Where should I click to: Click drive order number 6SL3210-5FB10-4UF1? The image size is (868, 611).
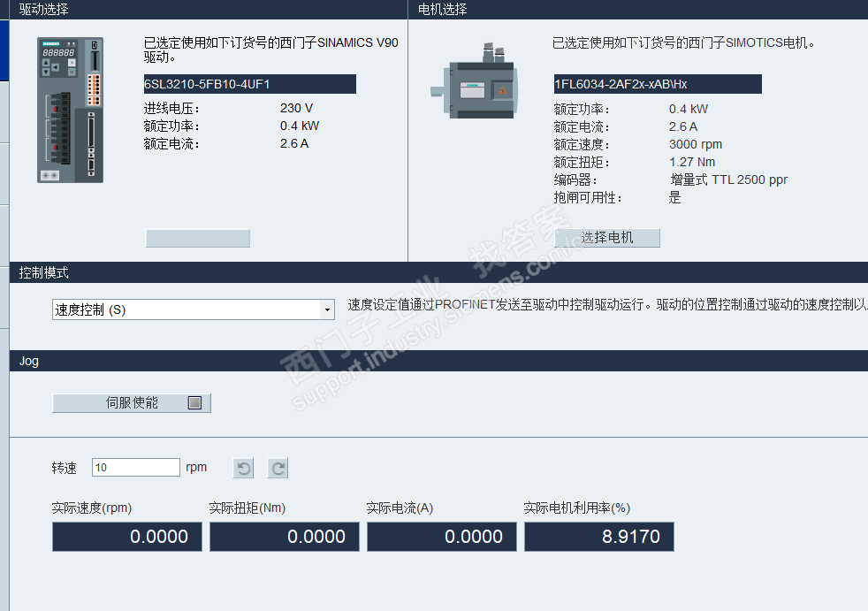pos(249,84)
